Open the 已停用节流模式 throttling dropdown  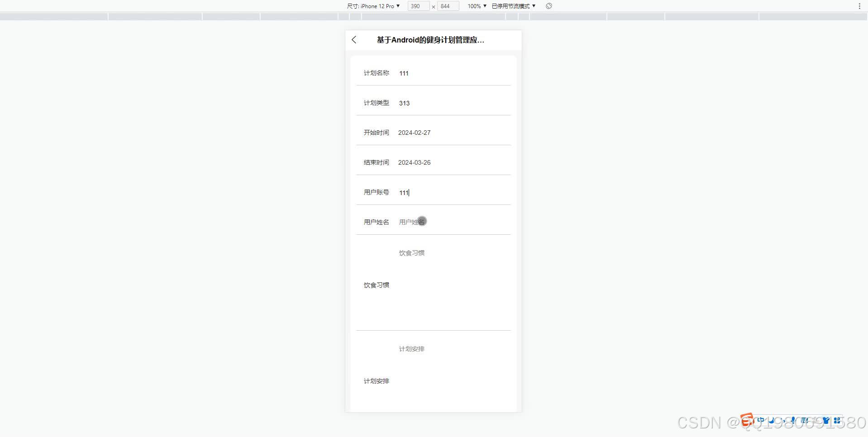point(512,6)
